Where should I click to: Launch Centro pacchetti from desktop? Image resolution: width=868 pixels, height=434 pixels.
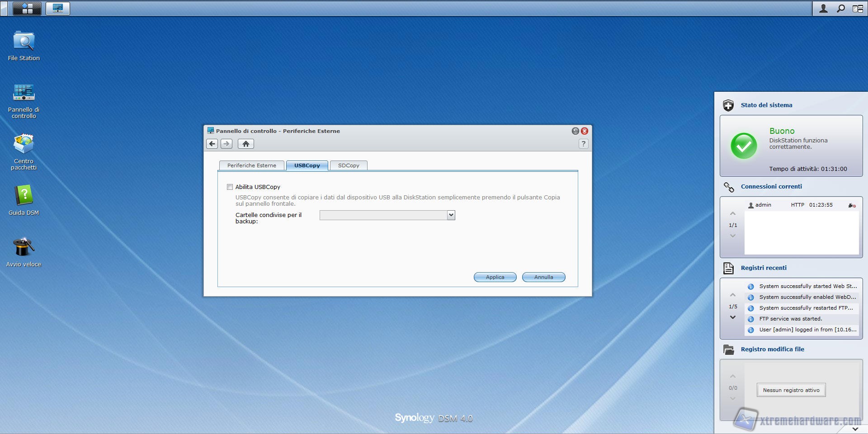24,145
